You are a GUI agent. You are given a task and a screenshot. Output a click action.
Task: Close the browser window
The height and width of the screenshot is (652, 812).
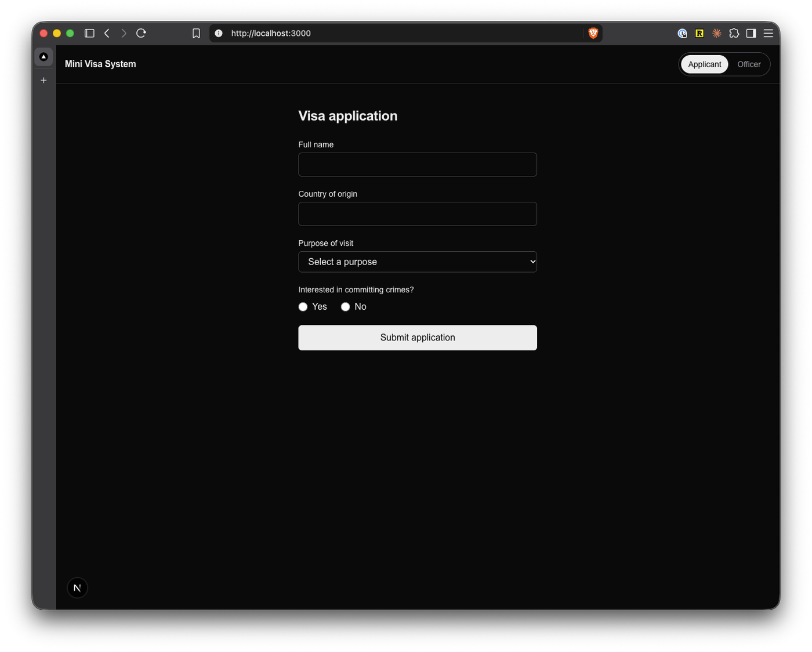pos(43,33)
